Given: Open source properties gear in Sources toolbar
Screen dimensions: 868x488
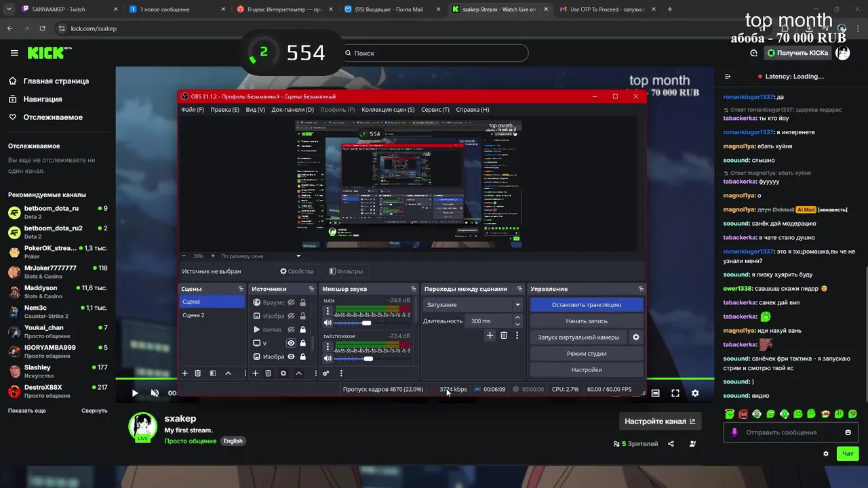Looking at the screenshot, I should click(x=283, y=373).
